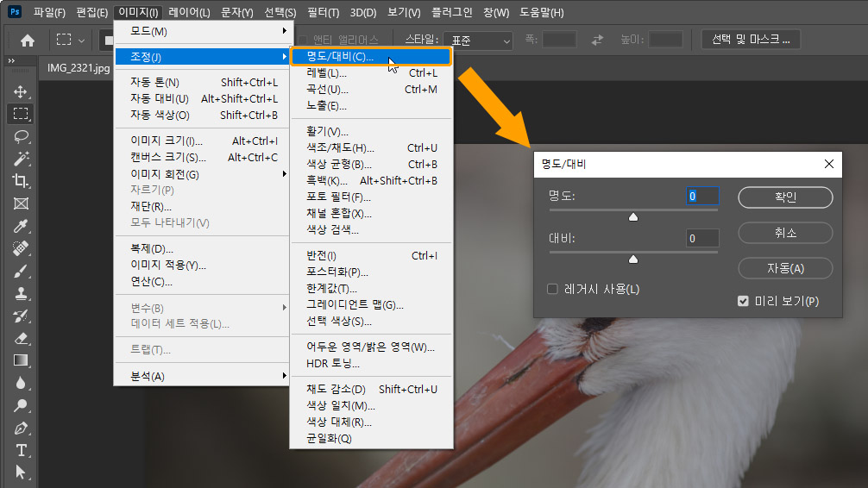The width and height of the screenshot is (868, 488).
Task: Click the 높이 height input field
Action: pos(665,40)
